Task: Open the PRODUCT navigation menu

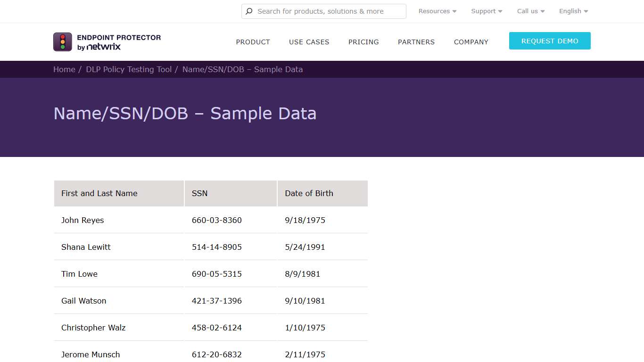Action: [253, 42]
